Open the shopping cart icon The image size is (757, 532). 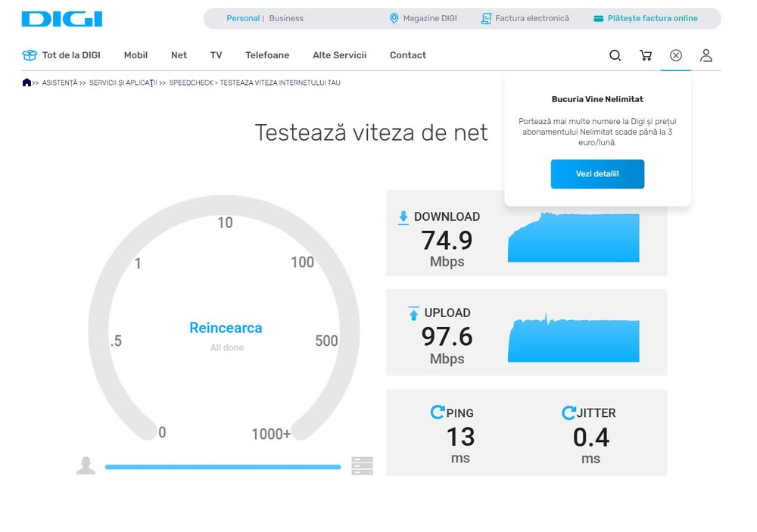[645, 55]
